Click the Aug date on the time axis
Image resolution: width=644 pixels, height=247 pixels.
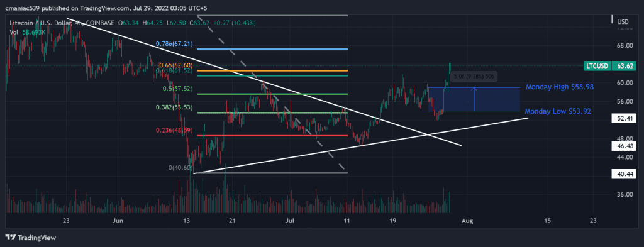[x=467, y=221]
